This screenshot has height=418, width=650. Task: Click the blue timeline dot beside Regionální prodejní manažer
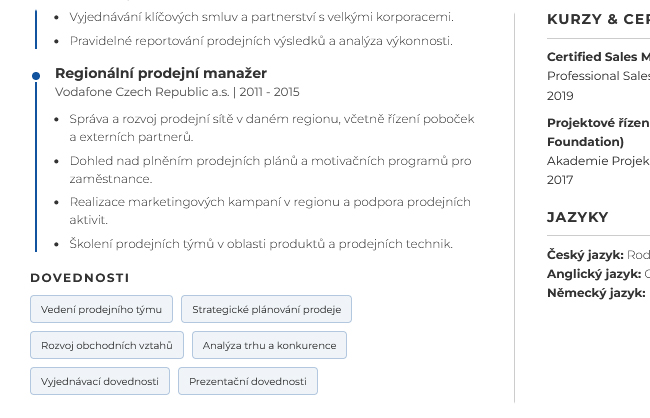(36, 75)
